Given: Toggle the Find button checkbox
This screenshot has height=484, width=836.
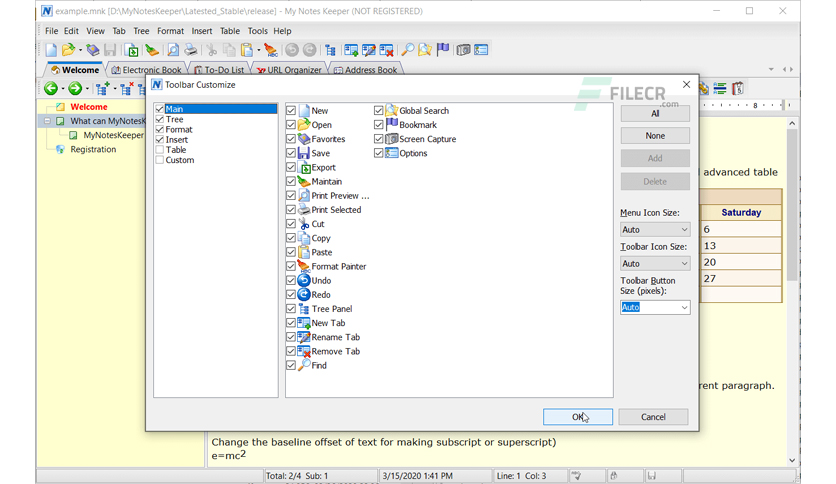Looking at the screenshot, I should pyautogui.click(x=291, y=365).
